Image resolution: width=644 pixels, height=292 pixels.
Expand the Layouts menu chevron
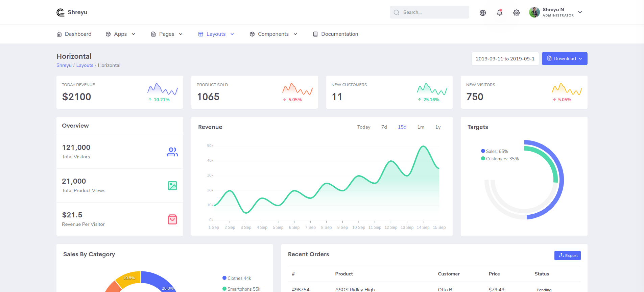click(x=232, y=34)
